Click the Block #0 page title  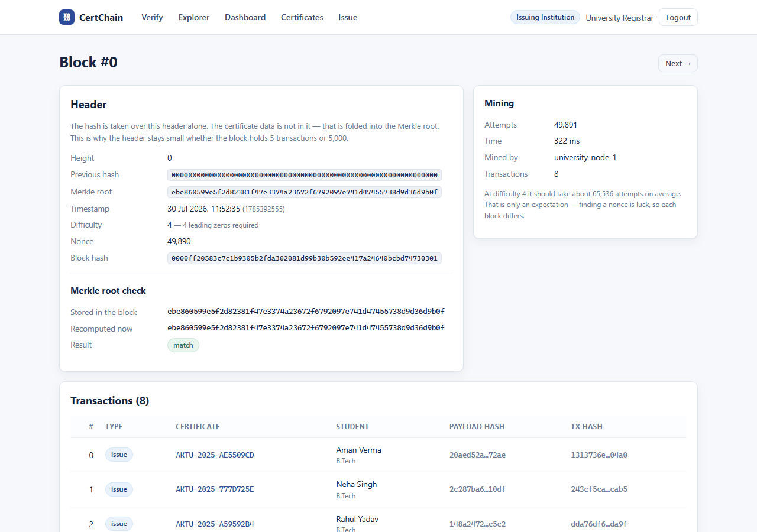[89, 62]
